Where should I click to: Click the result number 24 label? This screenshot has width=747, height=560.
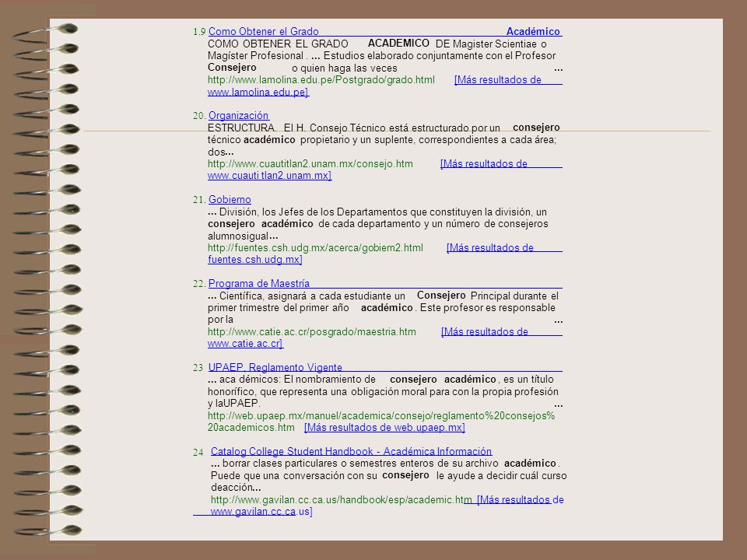pos(198,452)
